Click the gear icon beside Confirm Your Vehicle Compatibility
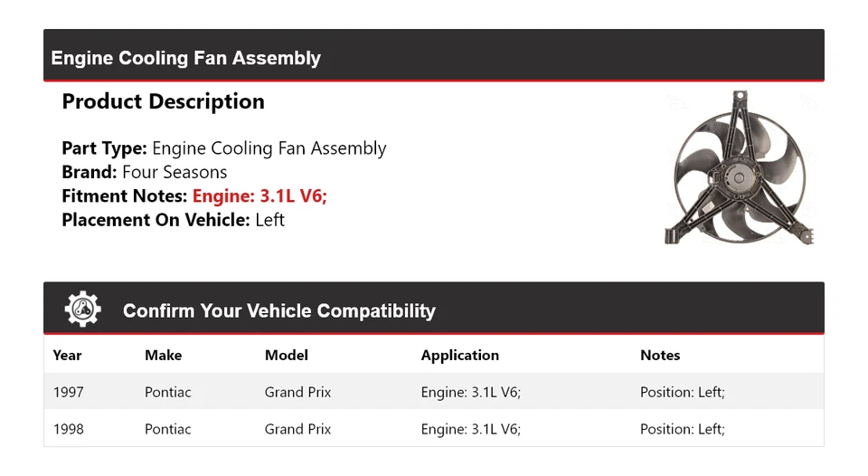Image resolution: width=868 pixels, height=476 pixels. click(x=82, y=309)
